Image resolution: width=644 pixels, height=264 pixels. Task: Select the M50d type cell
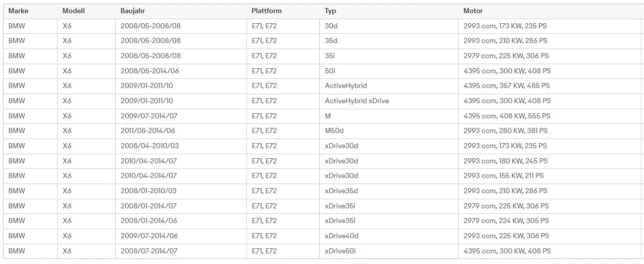tap(389, 130)
